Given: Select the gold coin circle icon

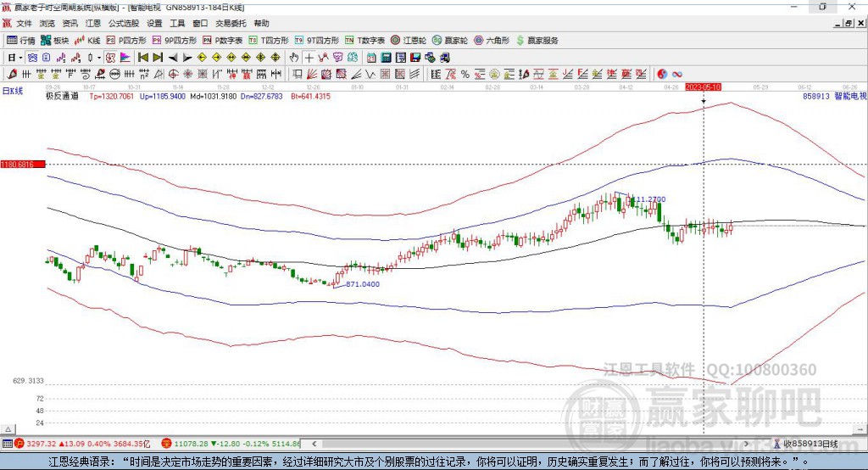Looking at the screenshot, I should click(494, 75).
